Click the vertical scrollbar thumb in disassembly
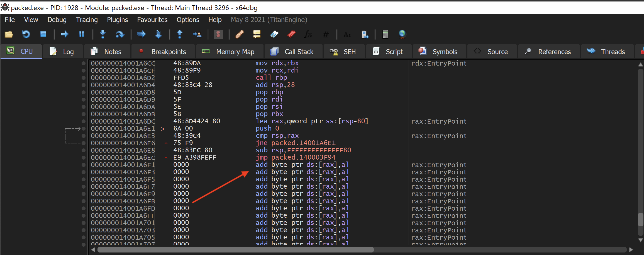 click(640, 220)
